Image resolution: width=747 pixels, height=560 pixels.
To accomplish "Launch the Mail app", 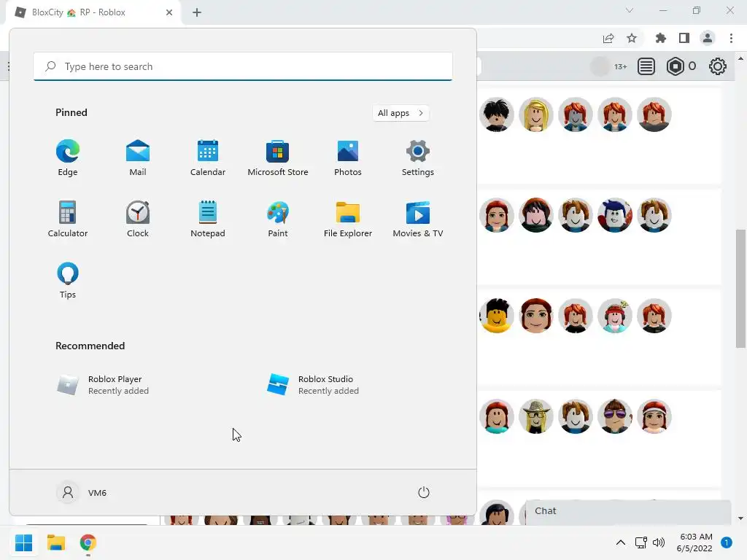I will (x=138, y=158).
